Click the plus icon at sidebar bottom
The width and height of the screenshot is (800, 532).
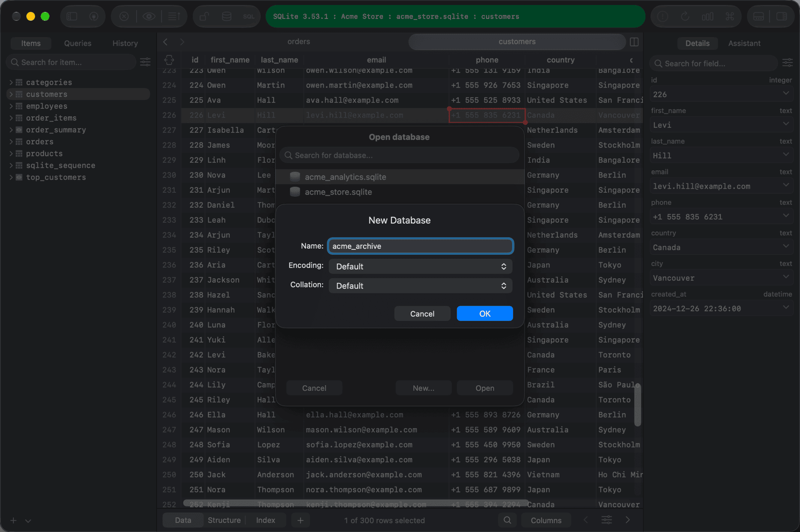coord(13,521)
